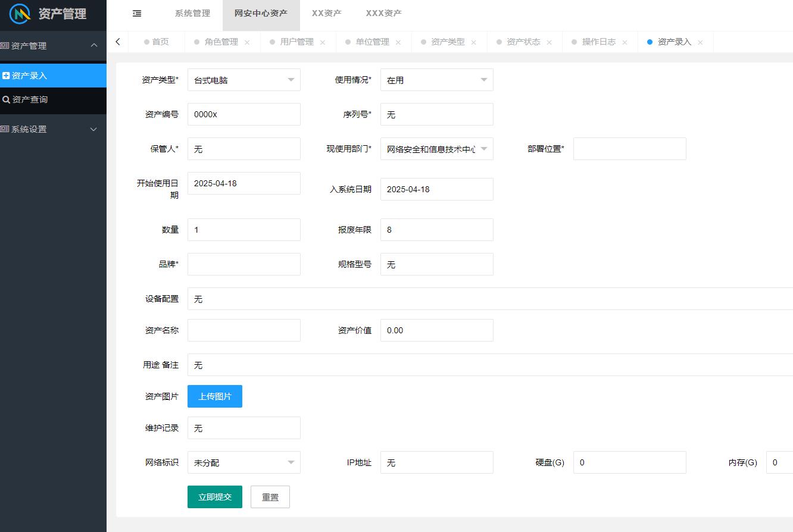
Task: Focus the 内存(G) field
Action: pos(779,462)
